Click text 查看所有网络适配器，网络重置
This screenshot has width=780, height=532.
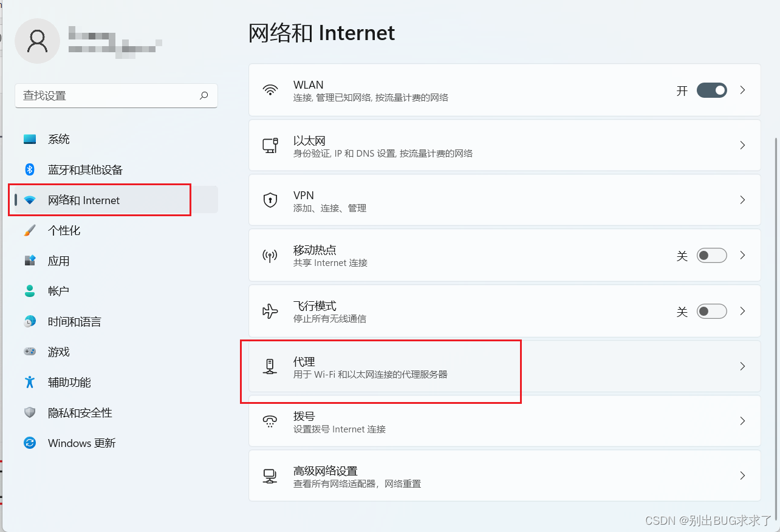click(x=357, y=484)
